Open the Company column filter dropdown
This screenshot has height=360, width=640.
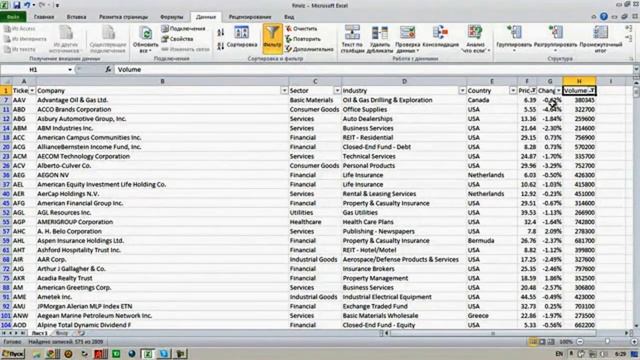(x=284, y=91)
